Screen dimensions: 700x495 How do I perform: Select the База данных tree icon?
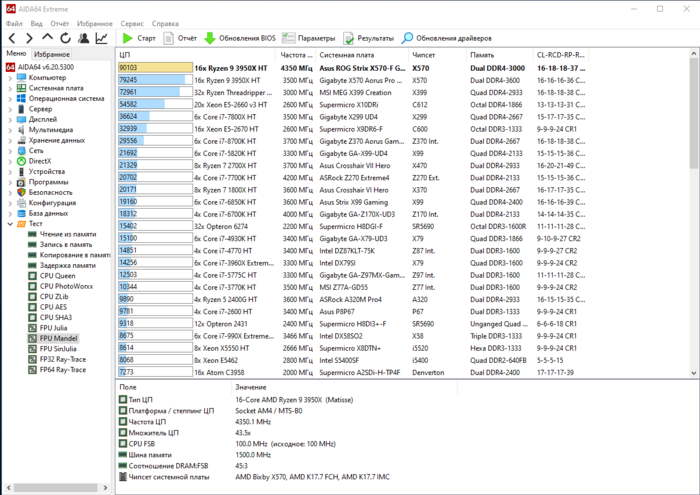[21, 213]
